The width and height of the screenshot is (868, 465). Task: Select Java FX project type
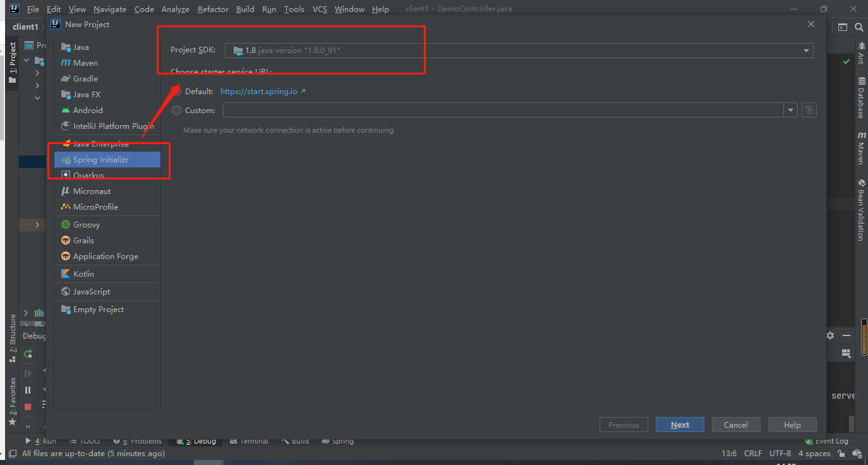[x=107, y=94]
